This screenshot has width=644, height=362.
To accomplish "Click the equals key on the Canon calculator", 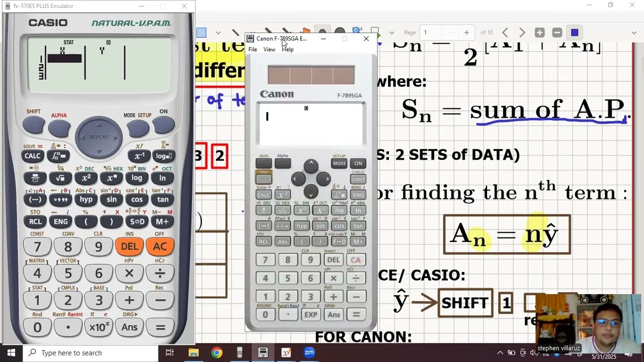I will [x=356, y=315].
